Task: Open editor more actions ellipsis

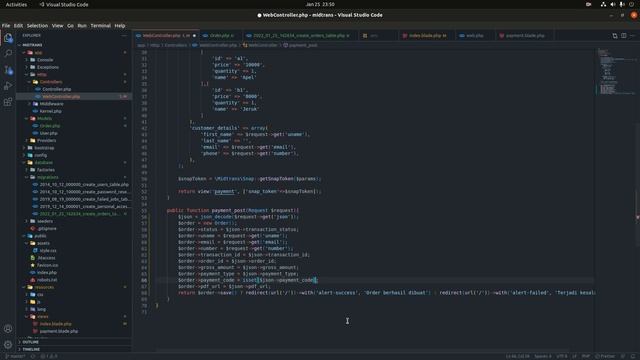Action: pos(632,36)
